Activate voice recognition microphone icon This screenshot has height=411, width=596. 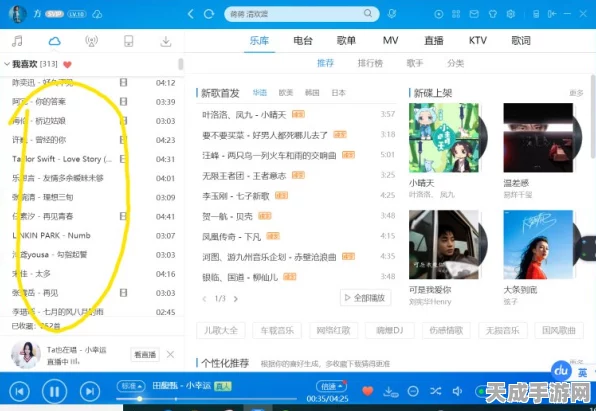click(392, 14)
